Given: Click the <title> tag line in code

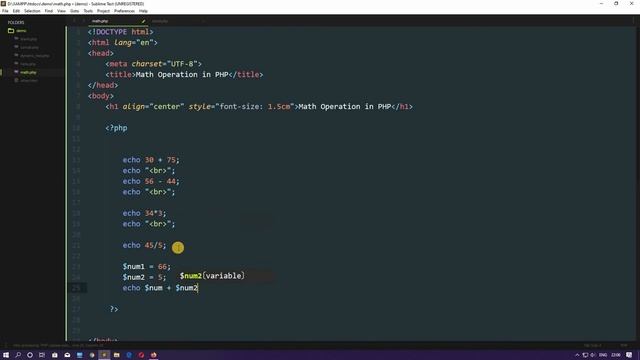Looking at the screenshot, I should pos(184,74).
